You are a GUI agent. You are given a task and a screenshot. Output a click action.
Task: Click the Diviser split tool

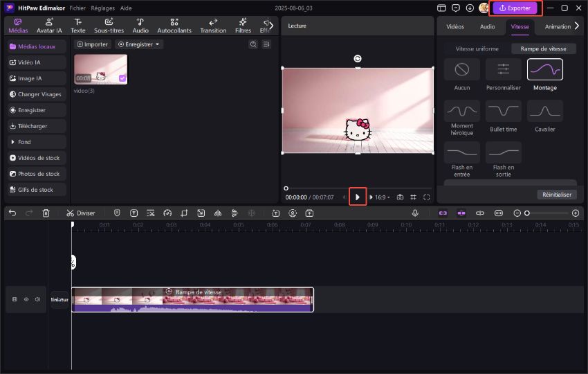pos(81,213)
